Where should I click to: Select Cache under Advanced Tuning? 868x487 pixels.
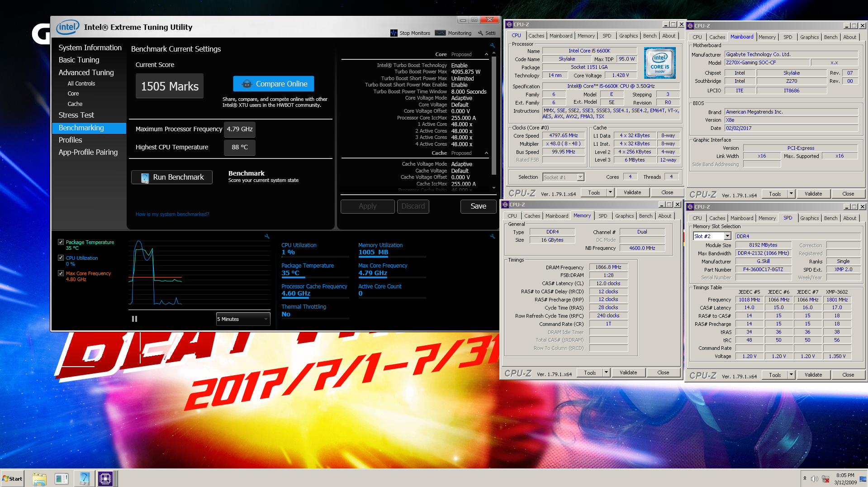(x=75, y=104)
